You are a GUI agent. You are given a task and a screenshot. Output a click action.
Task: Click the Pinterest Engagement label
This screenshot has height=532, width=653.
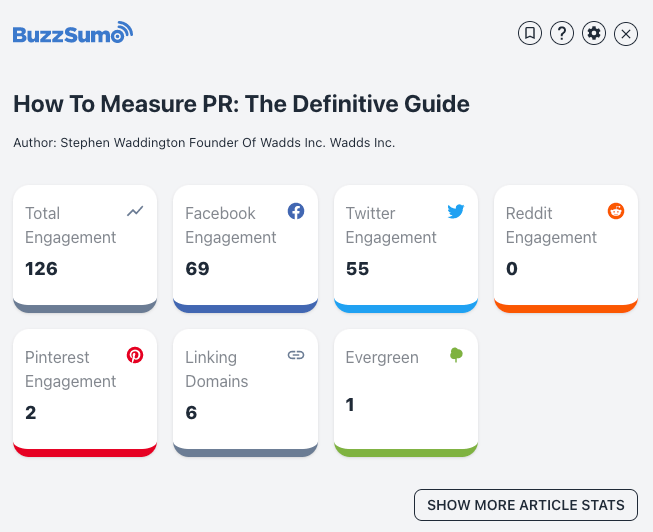[71, 369]
